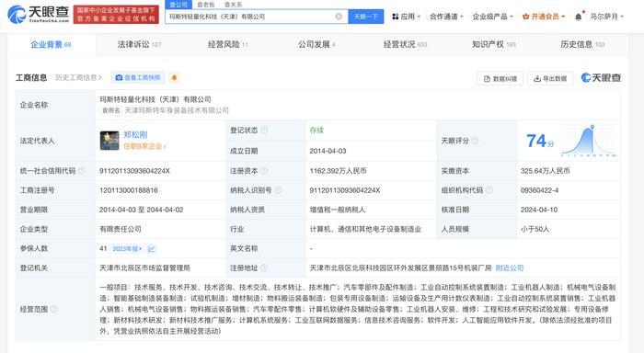Viewport: 644px width, 353px height.
Task: Click the 1162.392万人民币 registered capital value
Action: pos(338,171)
